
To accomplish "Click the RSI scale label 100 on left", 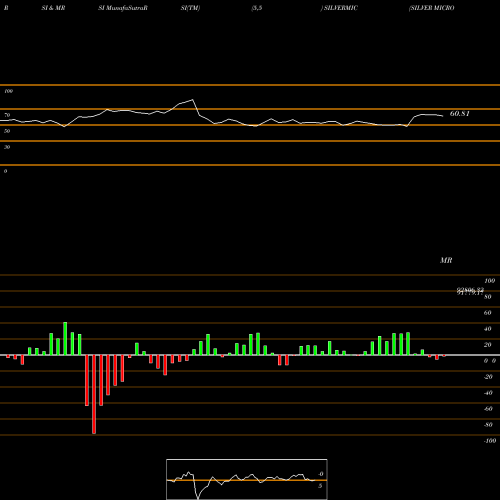I will [8, 91].
